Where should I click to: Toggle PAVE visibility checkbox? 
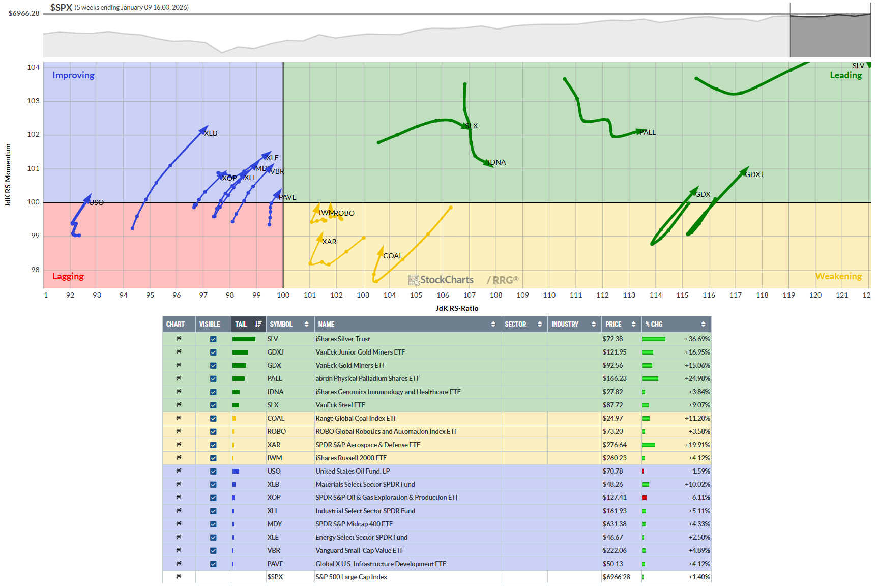(x=213, y=564)
